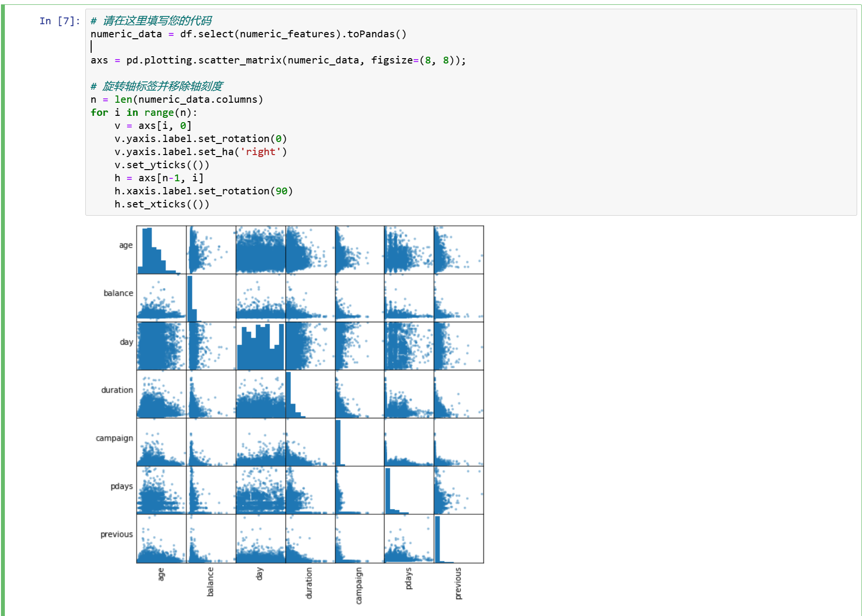862x616 pixels.
Task: Click the numeric_data assignment code line
Action: pyautogui.click(x=248, y=34)
